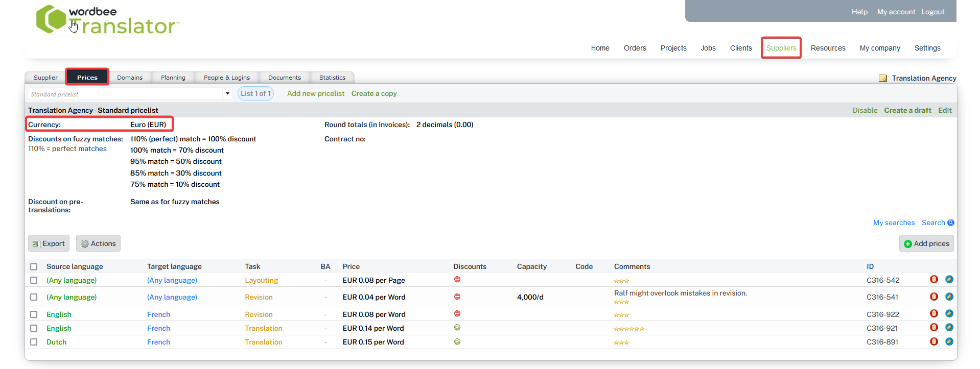The image size is (980, 369).
Task: Export the pricelist to Excel
Action: (x=49, y=243)
